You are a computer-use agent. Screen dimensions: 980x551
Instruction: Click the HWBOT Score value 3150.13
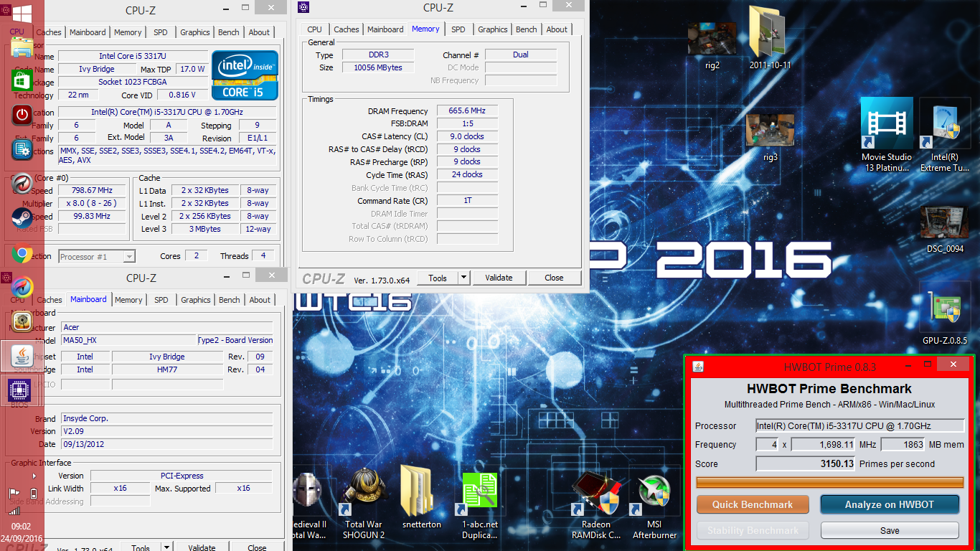806,463
